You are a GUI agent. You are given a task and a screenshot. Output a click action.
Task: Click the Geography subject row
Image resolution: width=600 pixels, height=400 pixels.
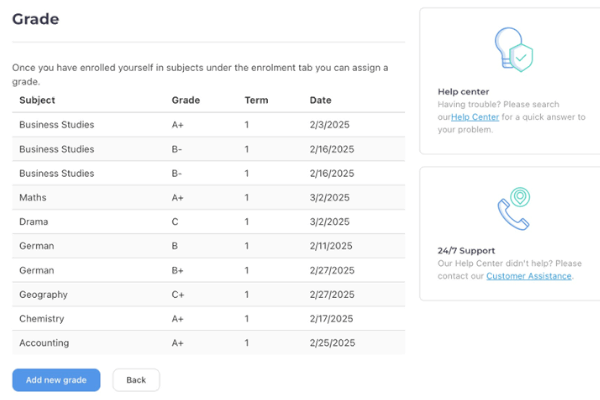(x=209, y=294)
